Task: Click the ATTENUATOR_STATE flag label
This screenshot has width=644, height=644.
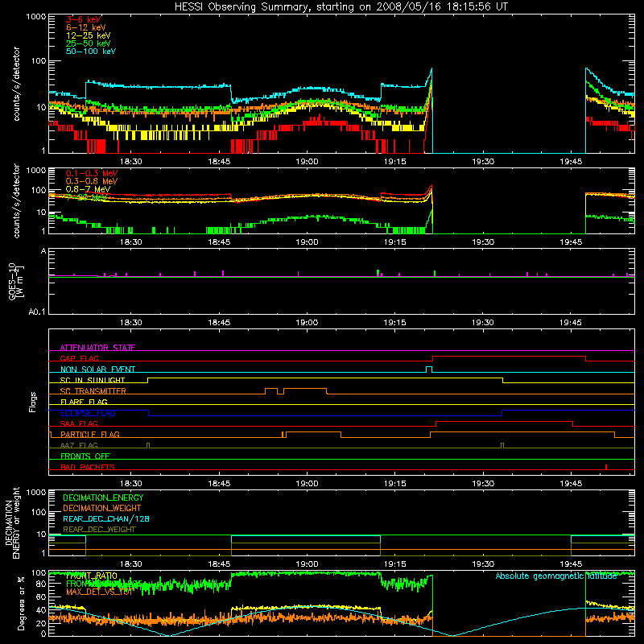Action: click(97, 348)
